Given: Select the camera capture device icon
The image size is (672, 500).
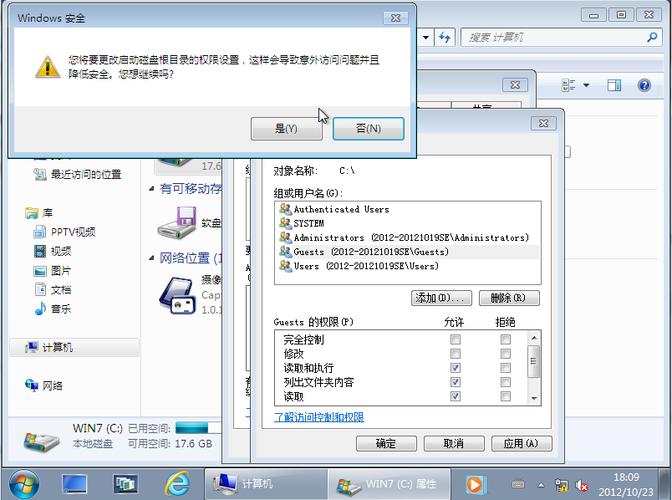Looking at the screenshot, I should (x=177, y=296).
